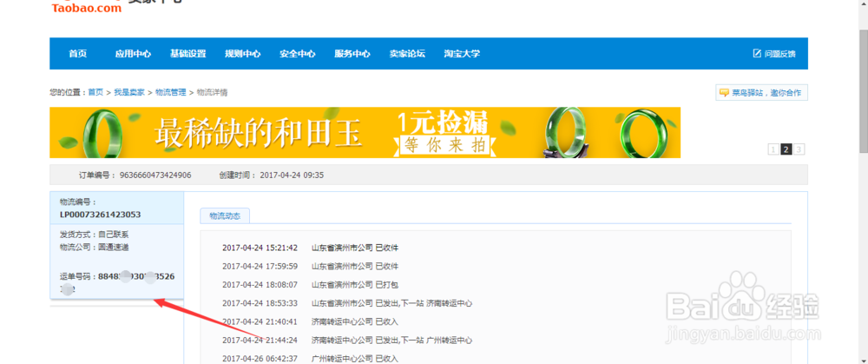Screen dimensions: 868x364
Task: Click the 21:40:41 济南转运中心 已收入 entry
Action: (x=310, y=321)
